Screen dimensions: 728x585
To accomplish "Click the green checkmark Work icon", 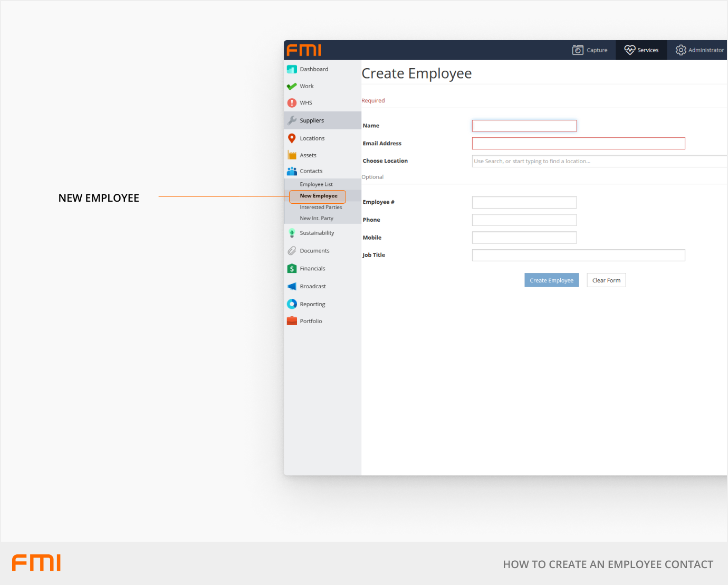I will tap(292, 86).
